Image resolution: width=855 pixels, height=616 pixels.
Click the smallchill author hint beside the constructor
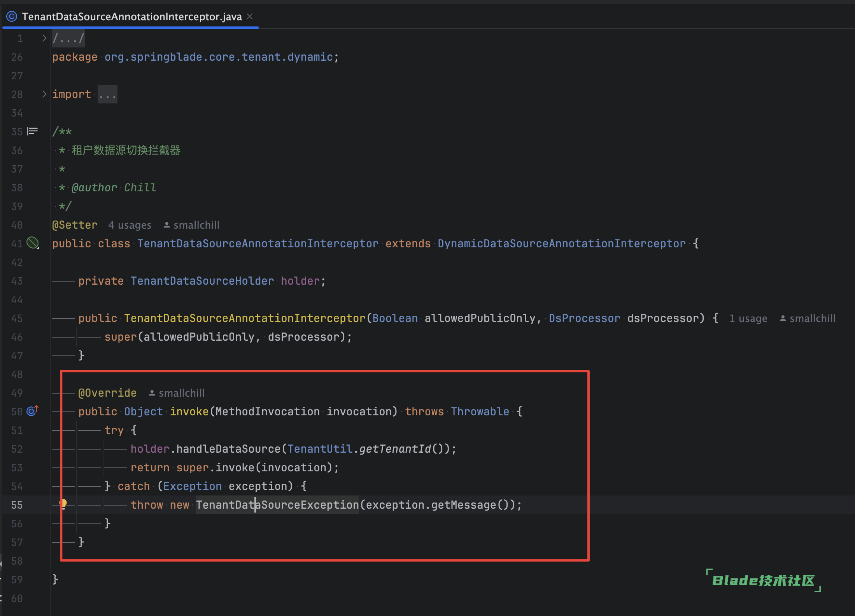click(x=808, y=318)
